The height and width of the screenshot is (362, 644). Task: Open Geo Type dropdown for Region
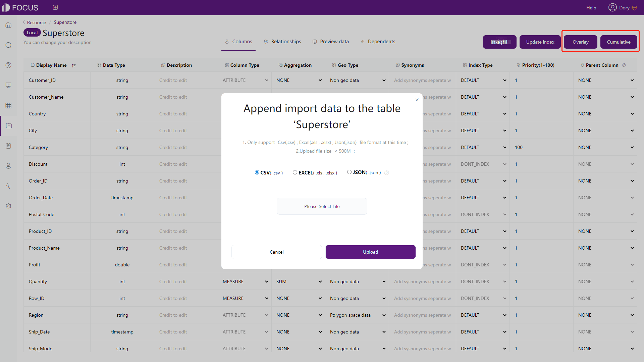click(357, 315)
